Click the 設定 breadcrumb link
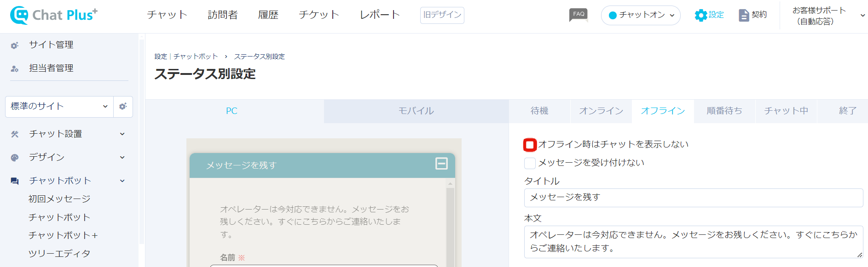The image size is (868, 267). point(161,57)
